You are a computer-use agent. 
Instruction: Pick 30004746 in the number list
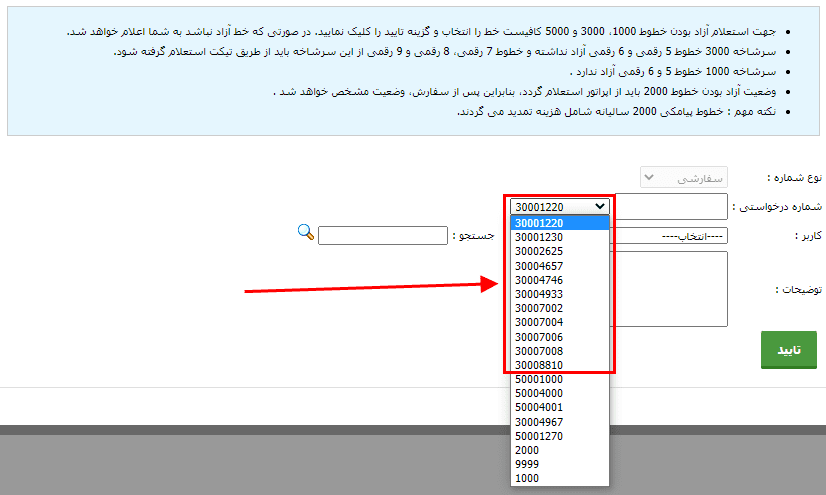pyautogui.click(x=560, y=280)
